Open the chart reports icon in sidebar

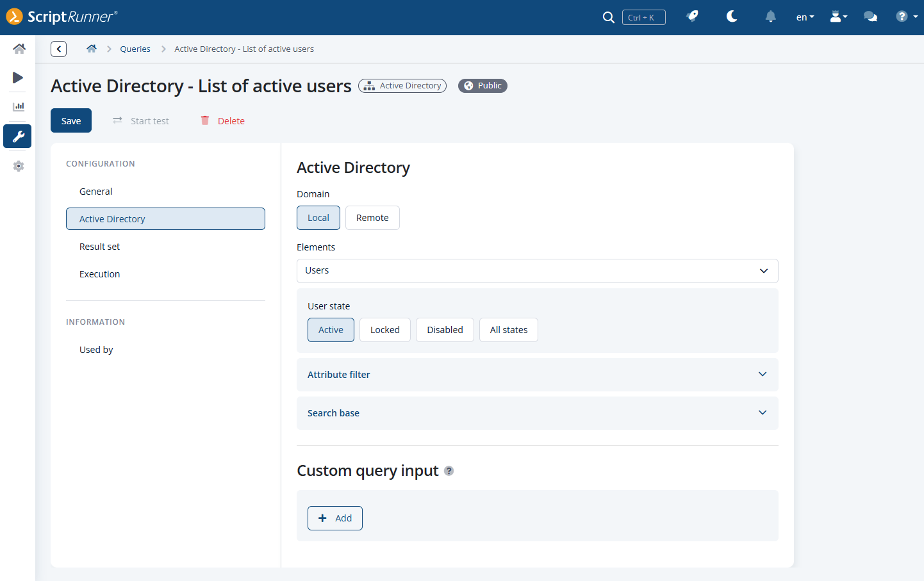(18, 106)
